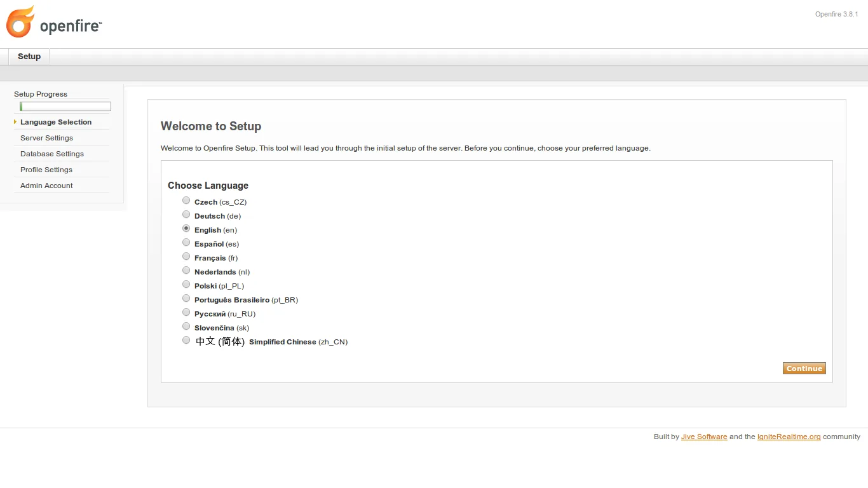Pick the Slovenčina (sk) radio button
The image size is (868, 488).
186,327
